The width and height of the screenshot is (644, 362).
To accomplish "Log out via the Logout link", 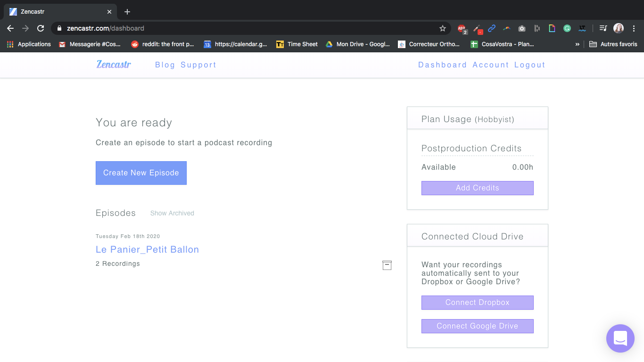I will [529, 65].
